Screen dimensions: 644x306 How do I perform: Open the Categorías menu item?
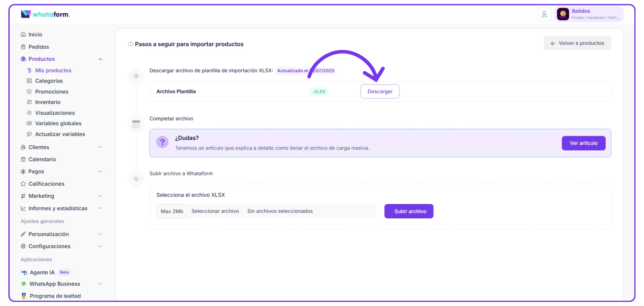pos(49,81)
